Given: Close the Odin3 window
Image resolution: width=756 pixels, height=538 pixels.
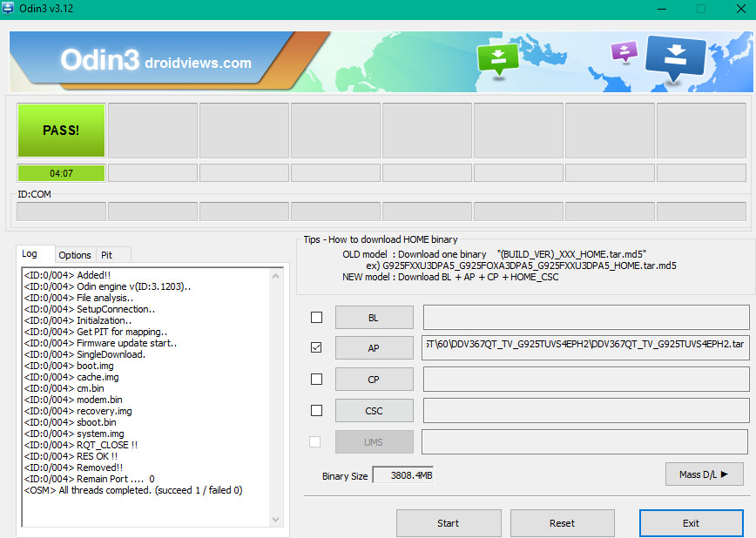Looking at the screenshot, I should [741, 9].
